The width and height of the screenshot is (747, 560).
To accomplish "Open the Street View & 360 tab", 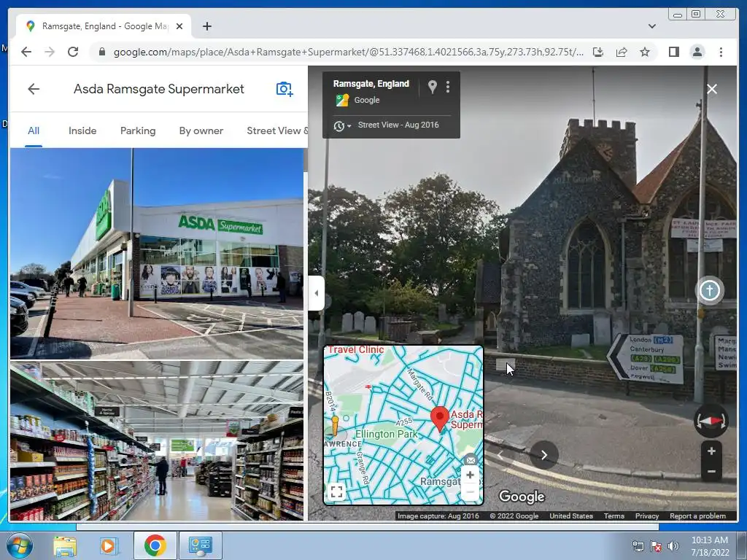I will [x=277, y=131].
